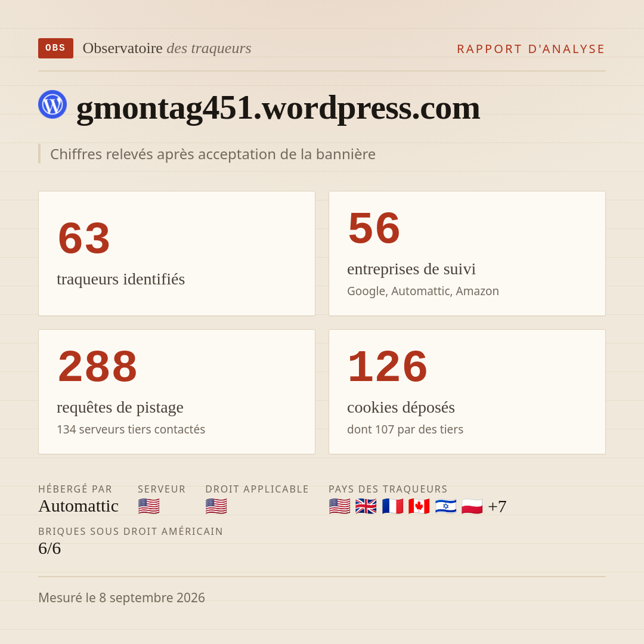Click the traqueurs identifiés label
Image resolution: width=644 pixels, height=644 pixels.
[120, 279]
